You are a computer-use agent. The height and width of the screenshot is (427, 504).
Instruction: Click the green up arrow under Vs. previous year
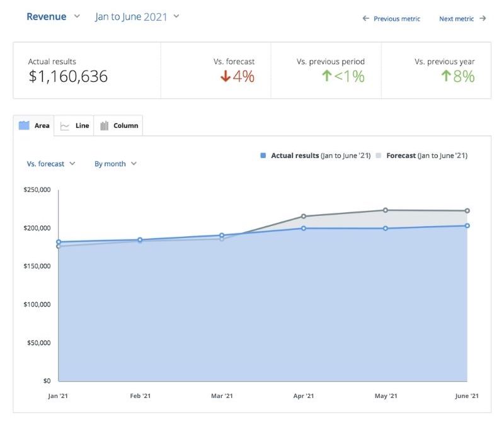click(x=445, y=77)
